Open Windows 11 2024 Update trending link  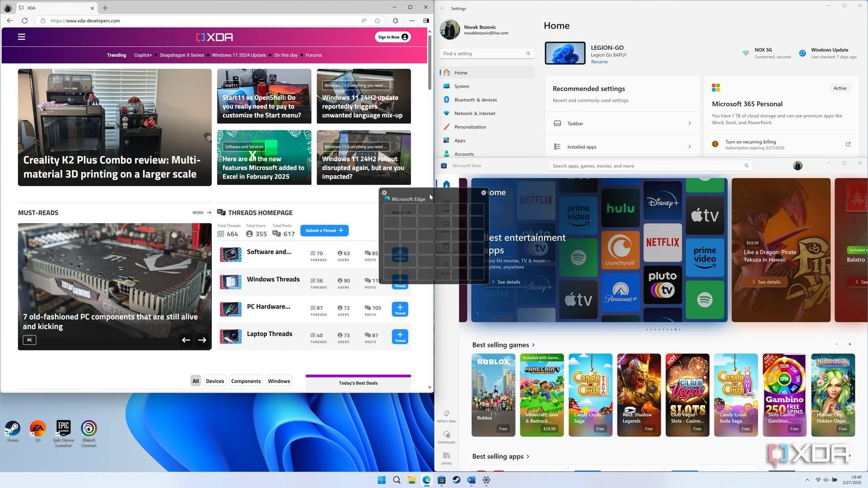(x=239, y=56)
